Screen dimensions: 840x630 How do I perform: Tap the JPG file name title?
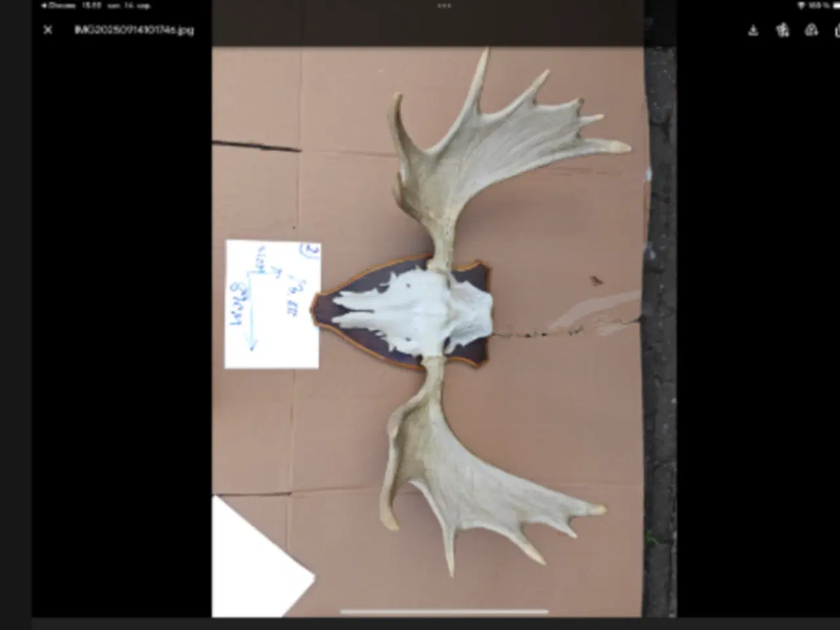pos(134,30)
